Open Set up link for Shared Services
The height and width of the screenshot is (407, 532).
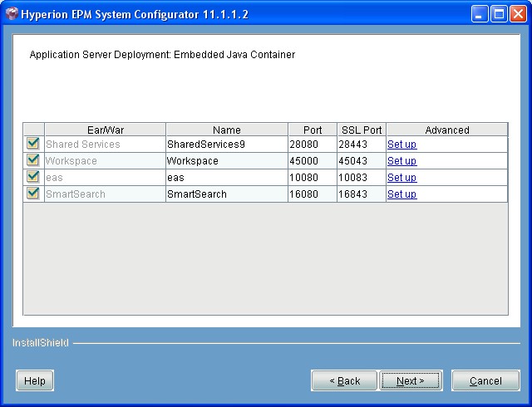(401, 145)
